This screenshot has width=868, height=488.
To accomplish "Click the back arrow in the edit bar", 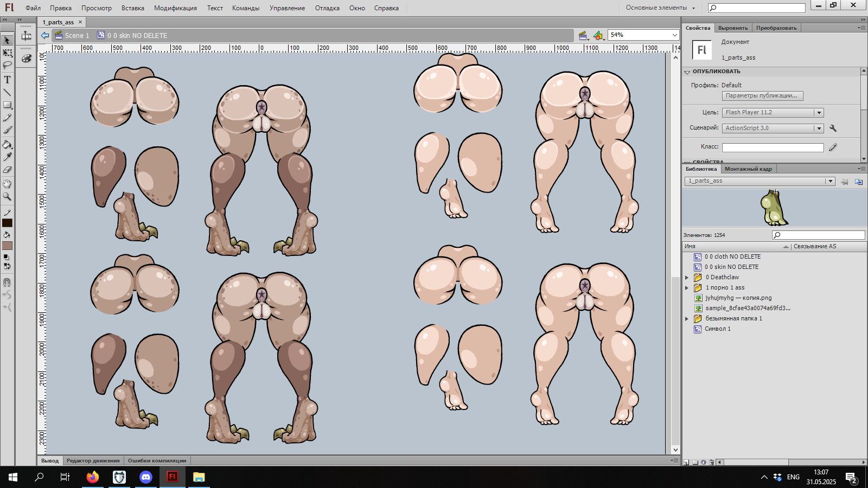I will [x=45, y=35].
